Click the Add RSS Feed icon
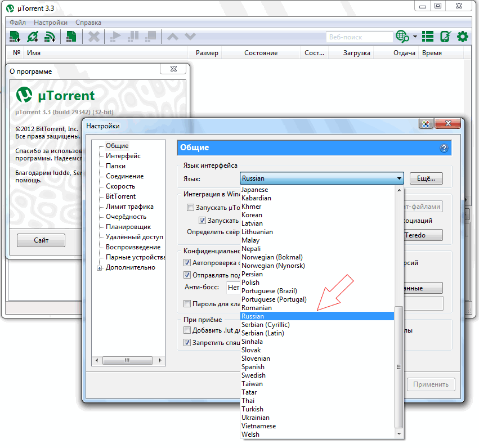The height and width of the screenshot is (448, 479). pyautogui.click(x=50, y=37)
